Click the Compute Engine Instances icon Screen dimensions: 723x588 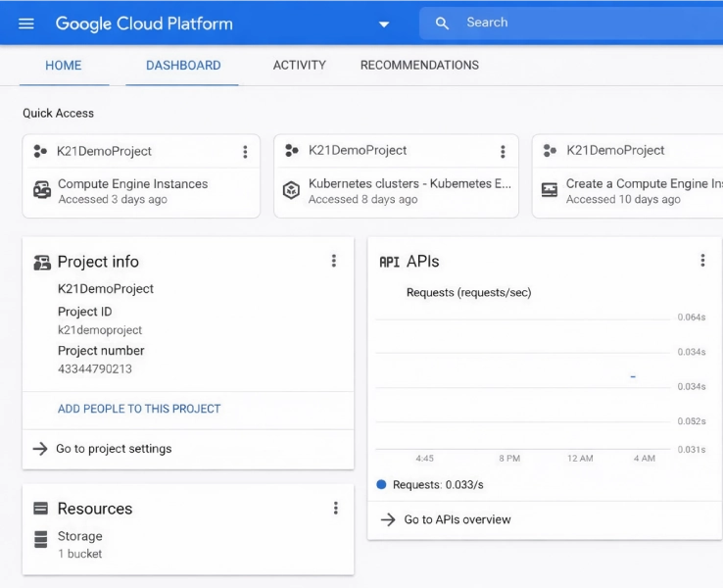(x=42, y=190)
